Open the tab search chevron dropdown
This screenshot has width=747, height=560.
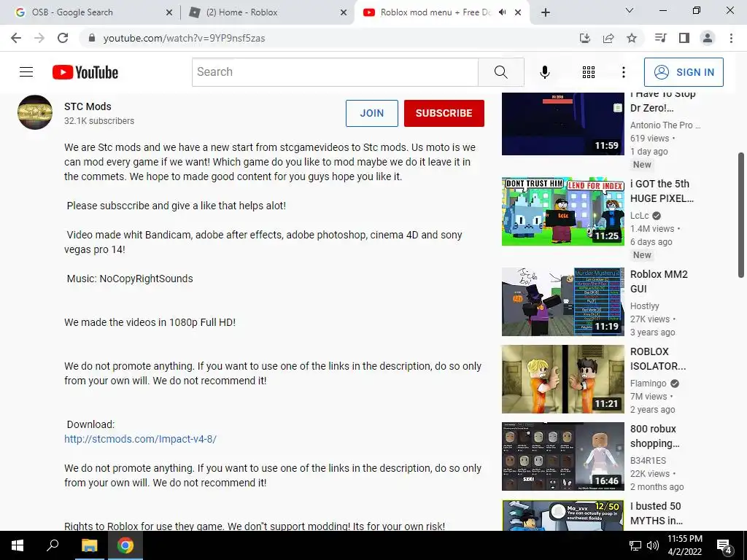pos(630,10)
